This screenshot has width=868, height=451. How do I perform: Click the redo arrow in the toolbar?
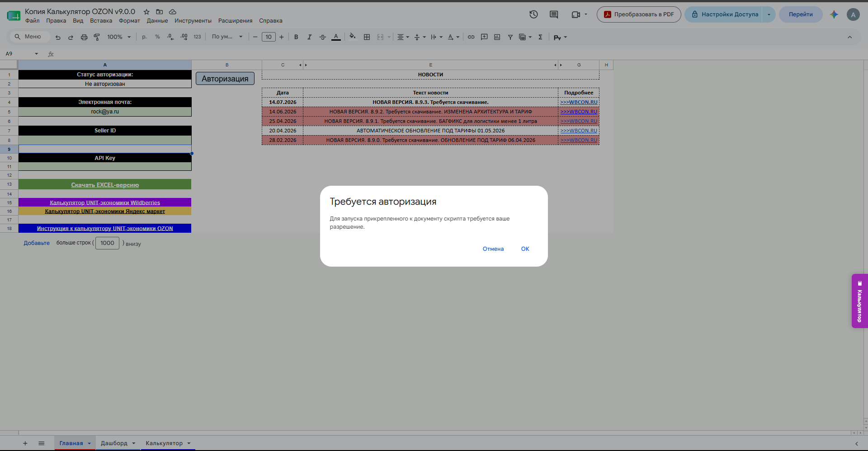point(71,37)
